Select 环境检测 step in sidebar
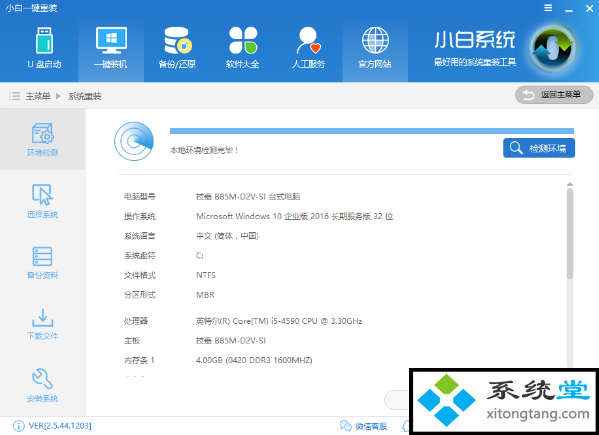The width and height of the screenshot is (599, 435). click(x=42, y=139)
